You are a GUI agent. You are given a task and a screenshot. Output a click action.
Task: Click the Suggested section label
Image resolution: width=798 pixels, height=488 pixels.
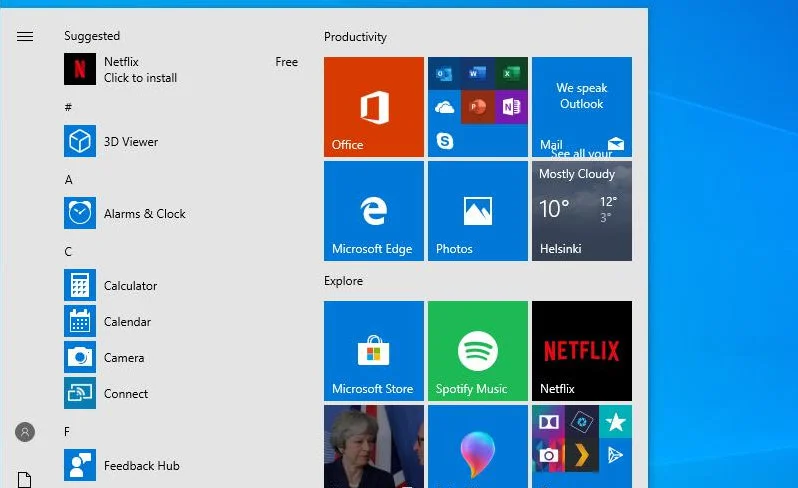(x=92, y=36)
